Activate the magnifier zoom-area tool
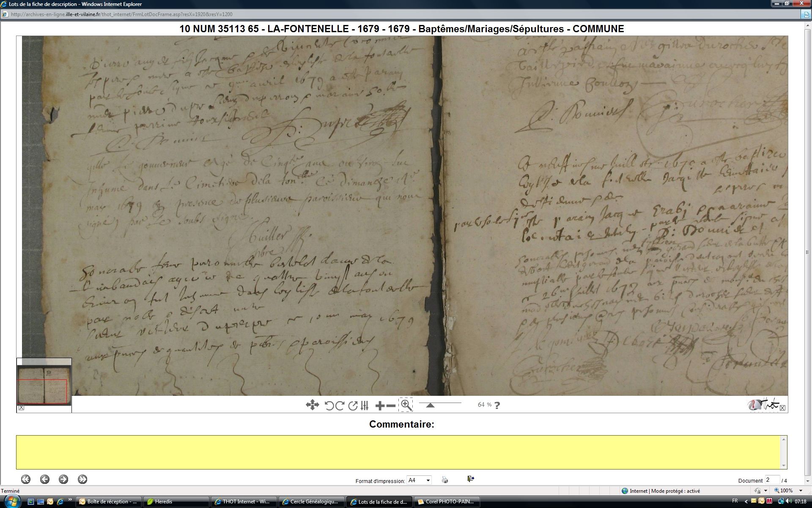The height and width of the screenshot is (508, 812). [x=406, y=405]
